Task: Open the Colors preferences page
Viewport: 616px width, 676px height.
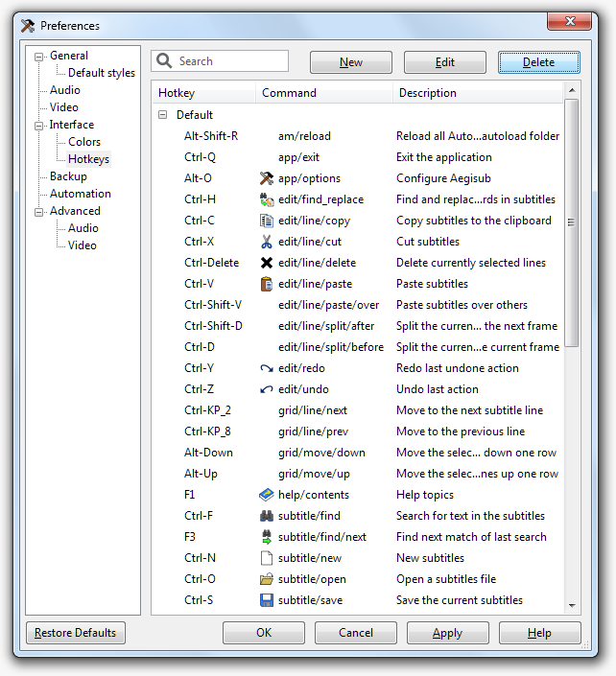Action: [84, 141]
